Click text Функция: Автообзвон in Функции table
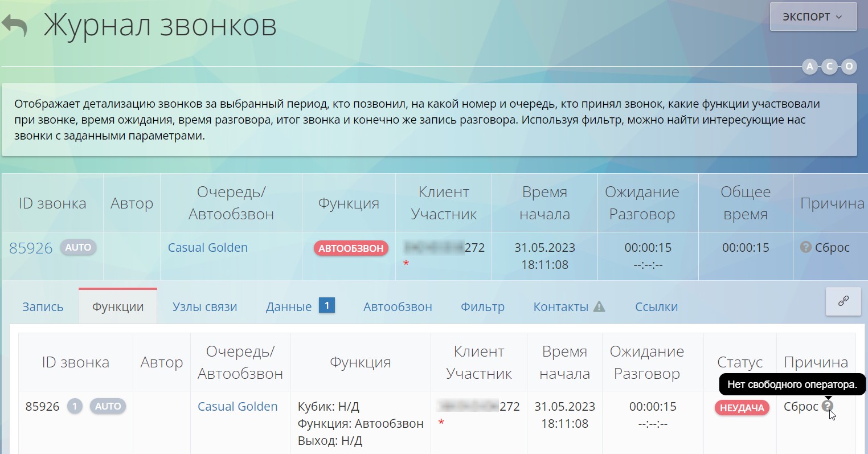The image size is (868, 454). coord(361,424)
